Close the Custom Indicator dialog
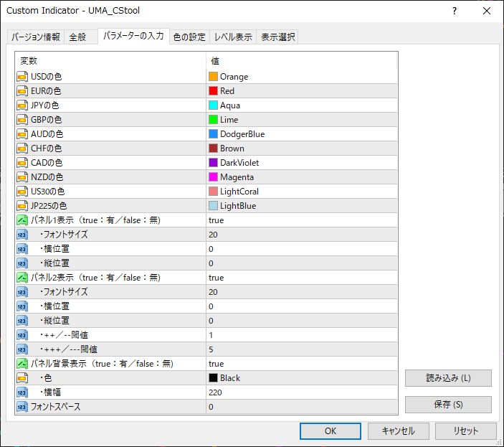 pyautogui.click(x=487, y=11)
